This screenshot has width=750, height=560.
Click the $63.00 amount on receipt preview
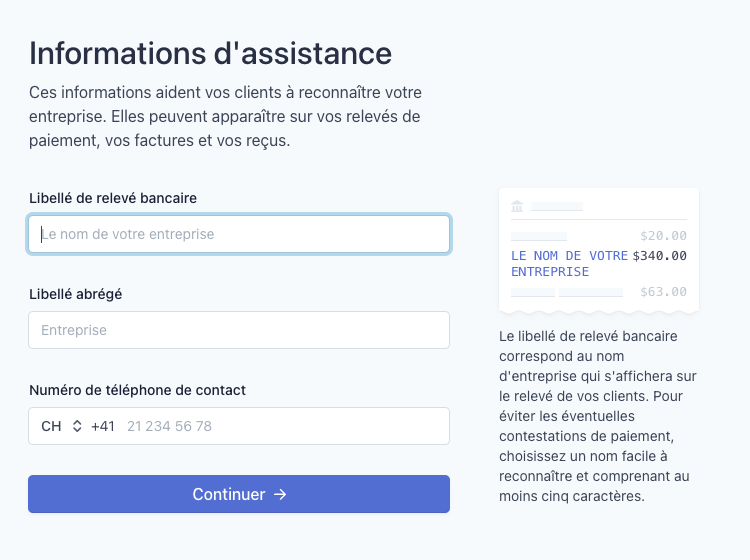click(x=663, y=292)
